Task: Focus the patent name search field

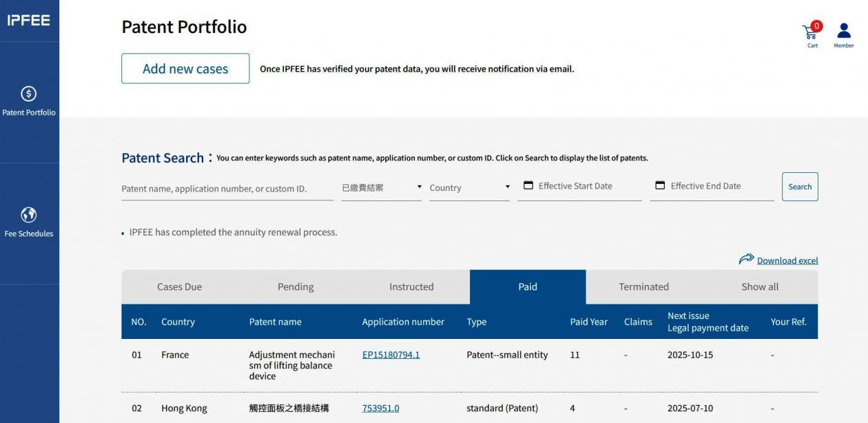Action: coord(227,189)
